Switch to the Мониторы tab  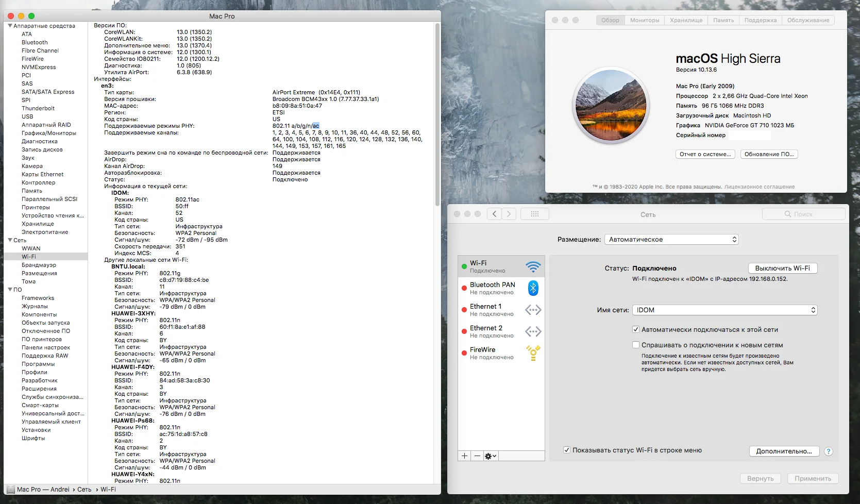coord(645,20)
